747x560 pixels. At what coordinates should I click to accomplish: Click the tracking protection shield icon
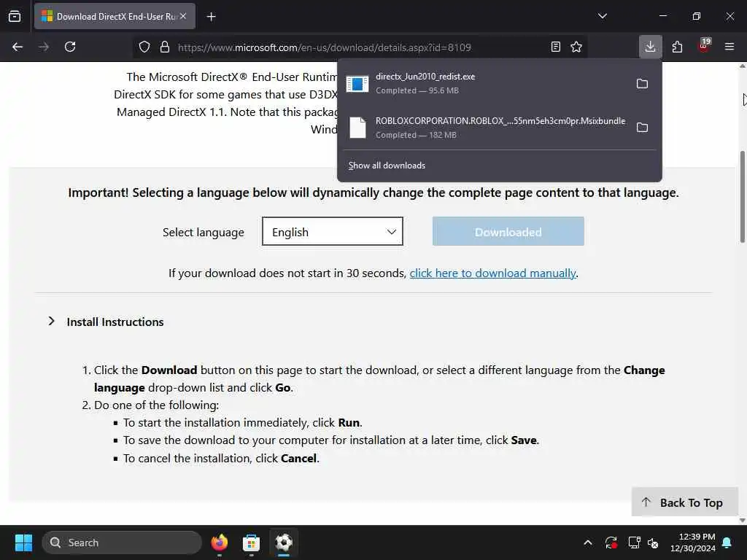point(144,47)
